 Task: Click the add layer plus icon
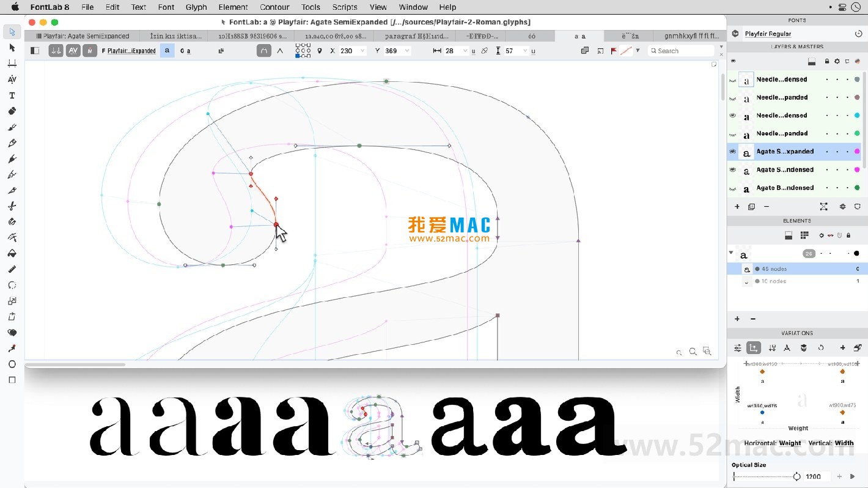pos(737,206)
